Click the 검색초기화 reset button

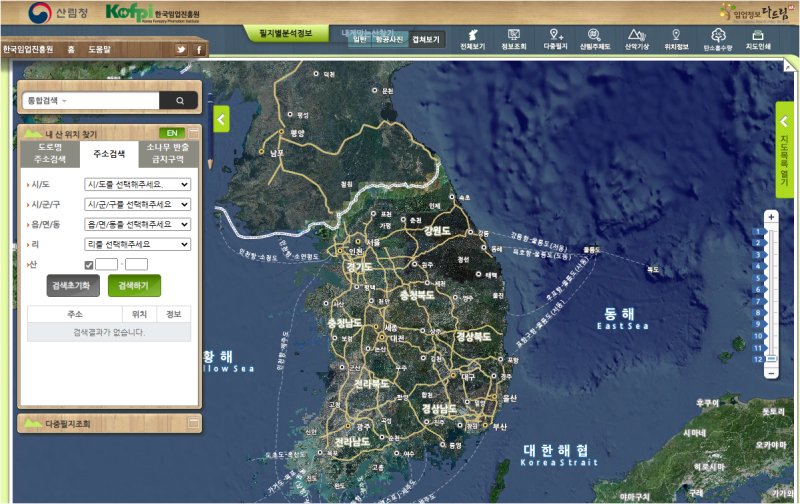click(x=71, y=286)
